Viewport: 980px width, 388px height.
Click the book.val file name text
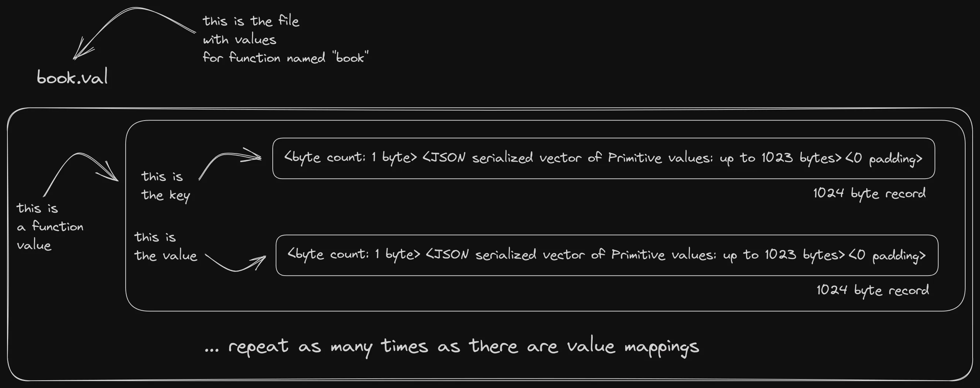[72, 77]
